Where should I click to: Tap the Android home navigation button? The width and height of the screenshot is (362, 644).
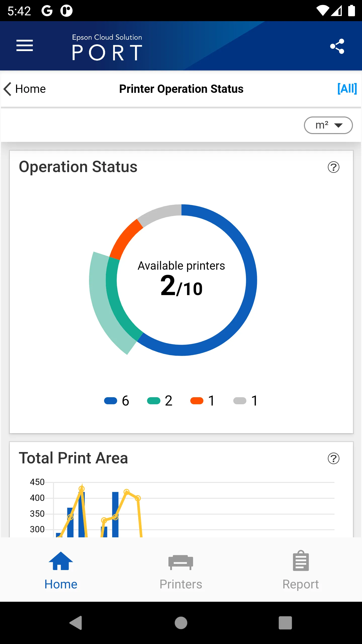pos(181,623)
